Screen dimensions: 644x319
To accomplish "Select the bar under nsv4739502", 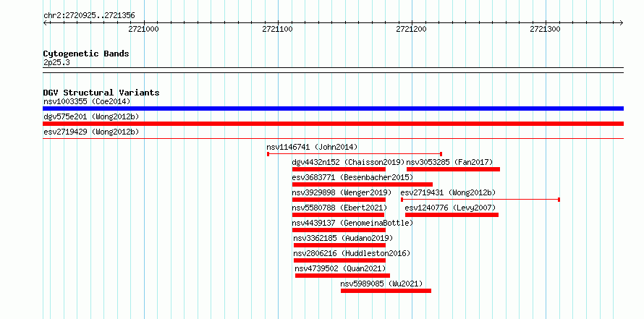I will click(x=342, y=276).
